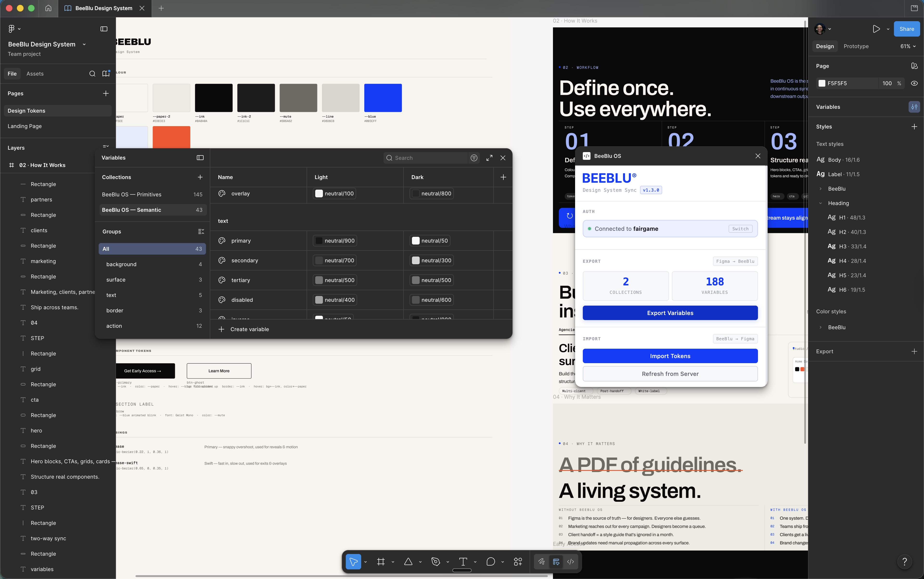This screenshot has height=579, width=924.
Task: Select the Pen tool
Action: point(436,562)
